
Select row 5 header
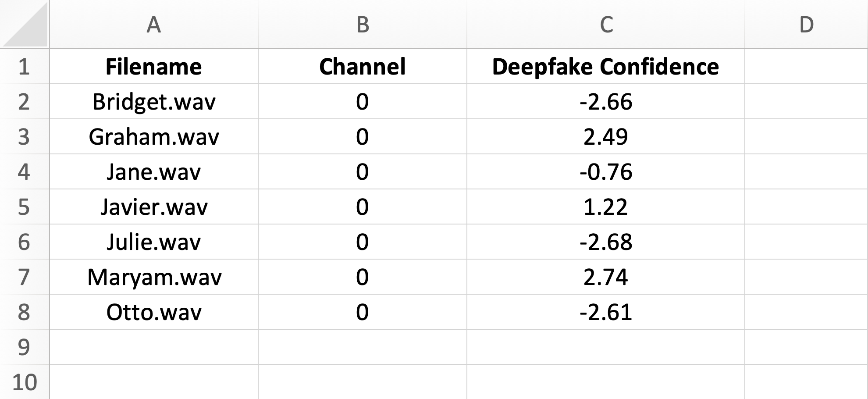25,207
